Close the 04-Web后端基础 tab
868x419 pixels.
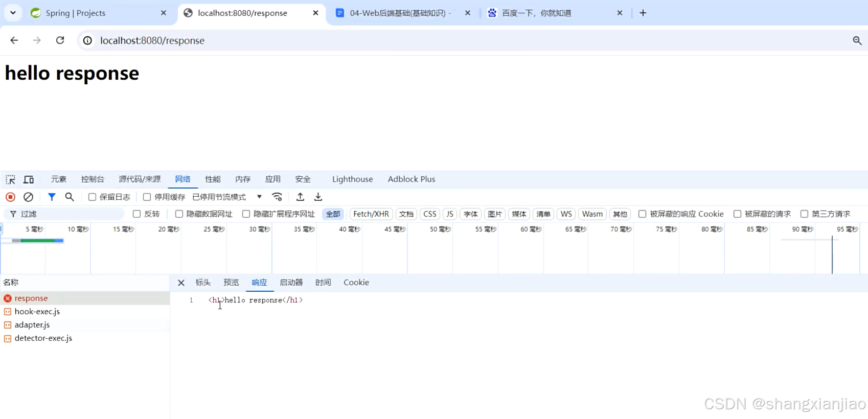coord(468,13)
